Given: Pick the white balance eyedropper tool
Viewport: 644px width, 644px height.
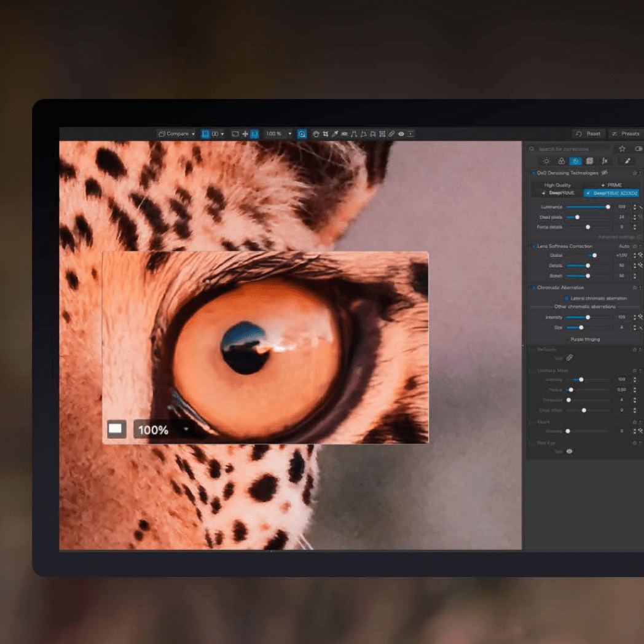Looking at the screenshot, I should tap(335, 134).
